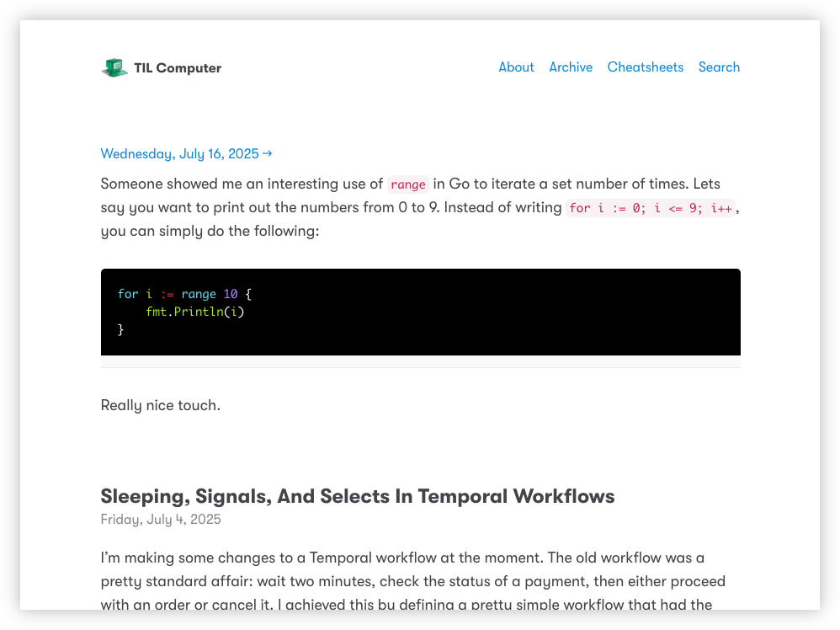Go to the About page

(516, 67)
